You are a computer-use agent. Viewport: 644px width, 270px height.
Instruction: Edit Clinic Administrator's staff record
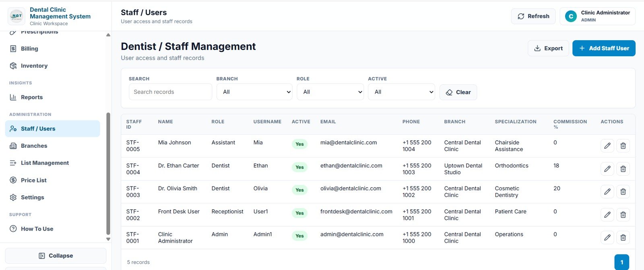(607, 238)
